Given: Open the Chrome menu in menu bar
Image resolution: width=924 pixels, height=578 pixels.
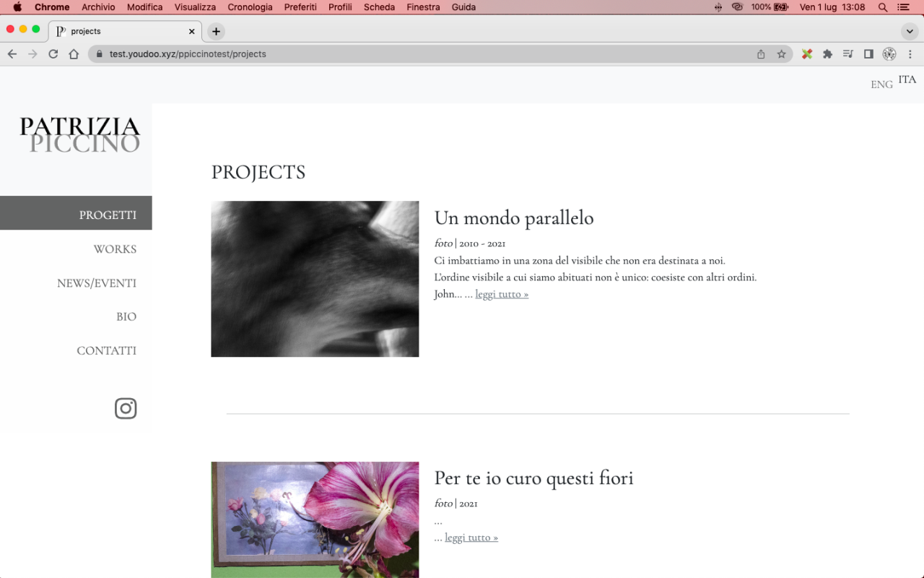Looking at the screenshot, I should point(52,7).
